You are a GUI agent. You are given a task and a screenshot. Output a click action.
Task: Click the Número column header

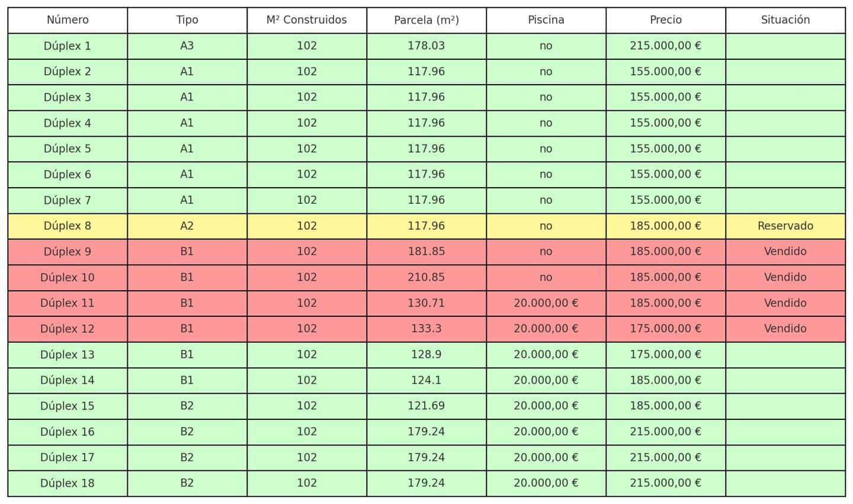click(68, 20)
